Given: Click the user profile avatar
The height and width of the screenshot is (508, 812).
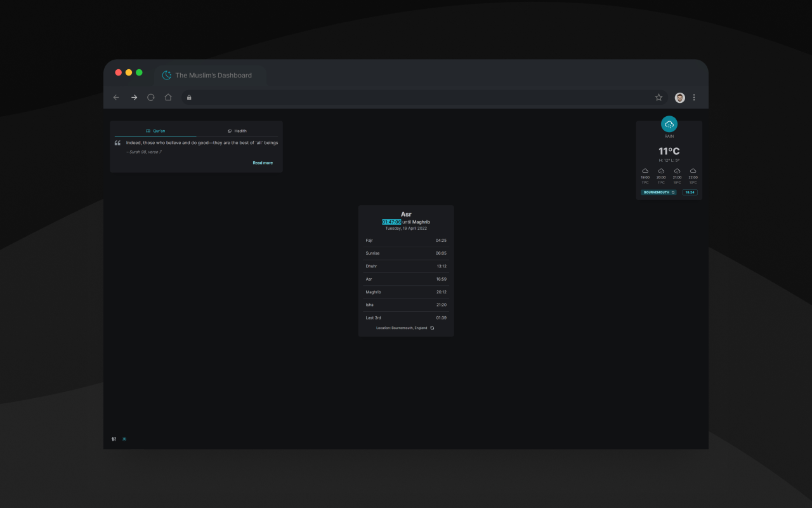Looking at the screenshot, I should point(679,97).
